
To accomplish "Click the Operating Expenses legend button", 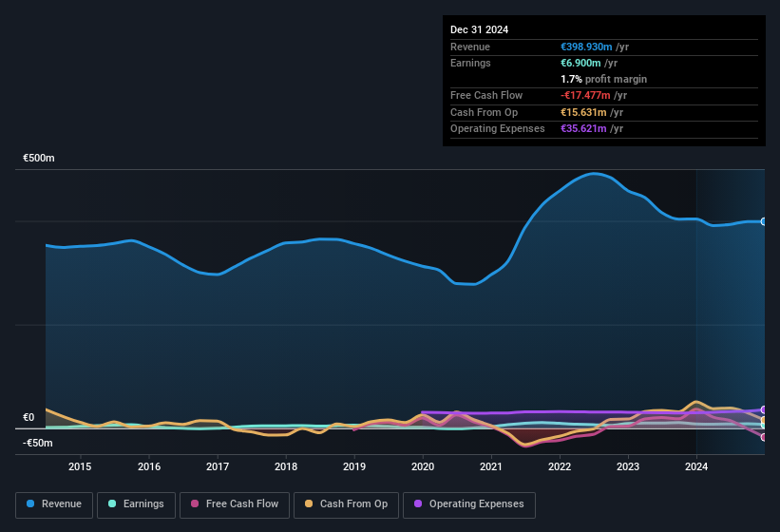I will (469, 504).
